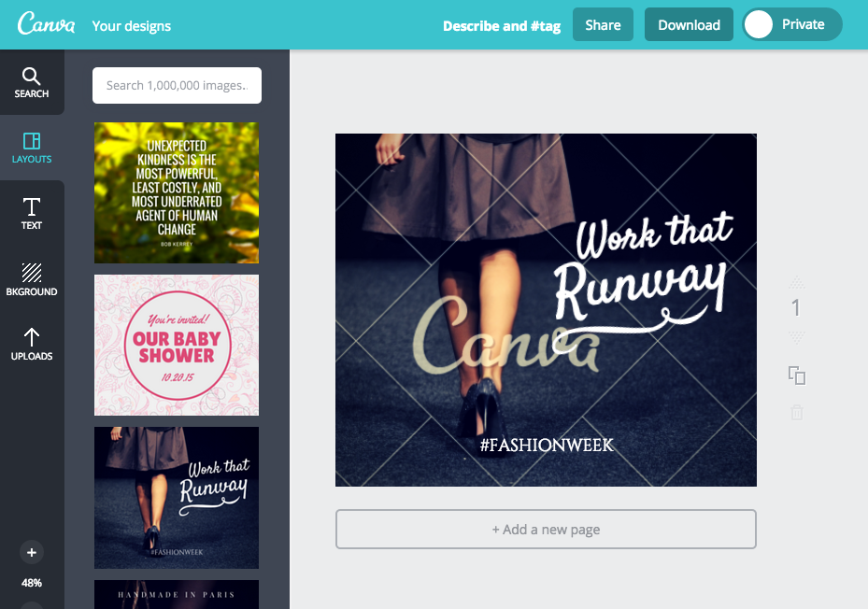The height and width of the screenshot is (609, 868).
Task: Click the copy page icon
Action: coord(797,375)
